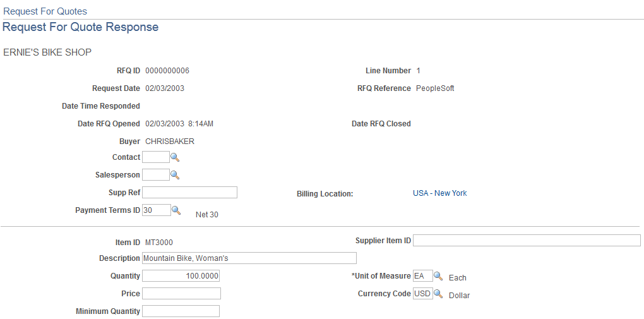Edit the Unit of Measure field EA
The width and height of the screenshot is (644, 319).
click(422, 276)
